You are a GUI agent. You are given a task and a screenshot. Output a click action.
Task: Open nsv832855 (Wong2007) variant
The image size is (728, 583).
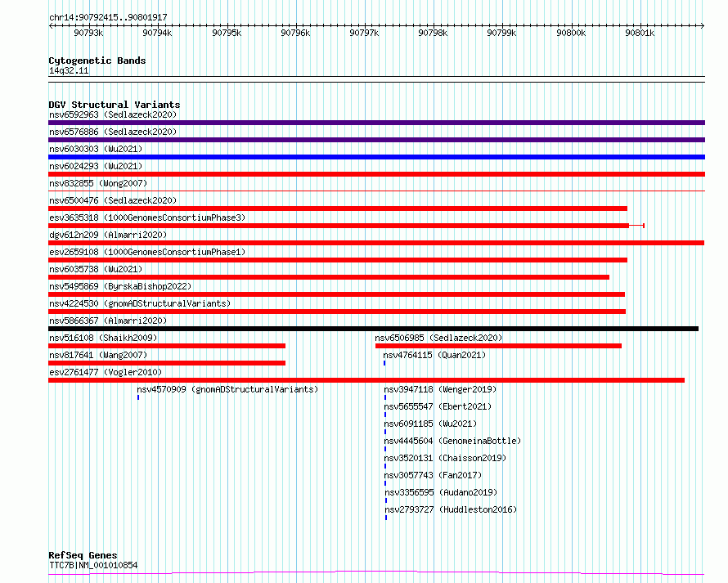[98, 183]
